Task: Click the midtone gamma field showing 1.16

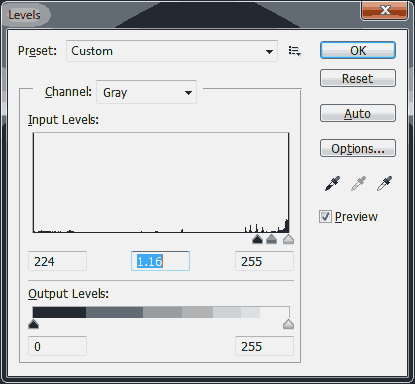Action: (160, 261)
